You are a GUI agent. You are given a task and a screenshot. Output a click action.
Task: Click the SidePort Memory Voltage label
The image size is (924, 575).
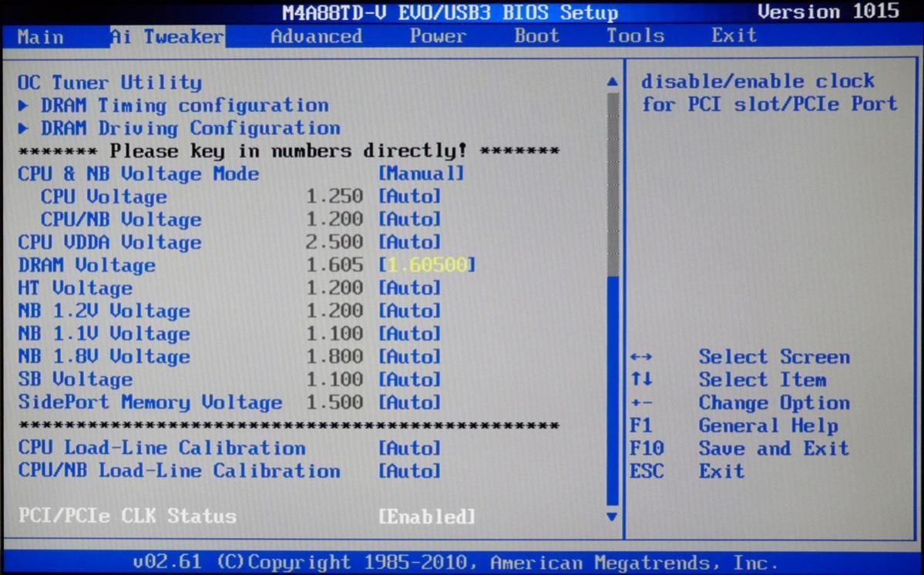[x=150, y=403]
